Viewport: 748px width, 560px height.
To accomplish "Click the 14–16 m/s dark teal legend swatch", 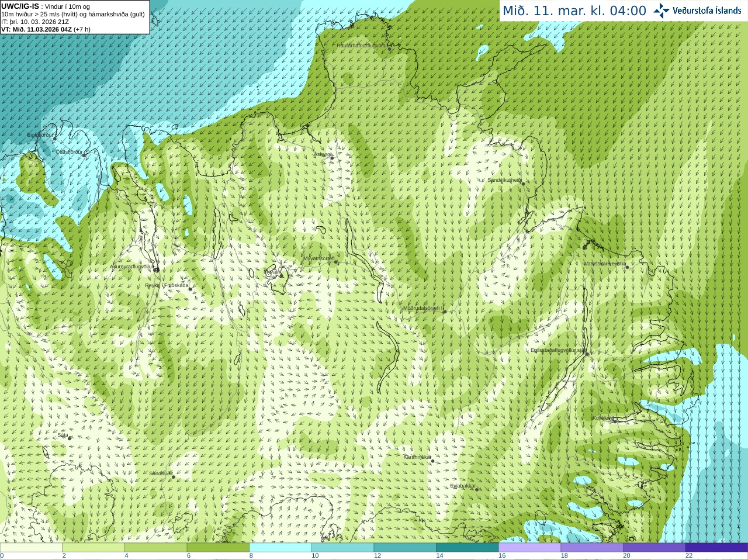I will tap(467, 548).
